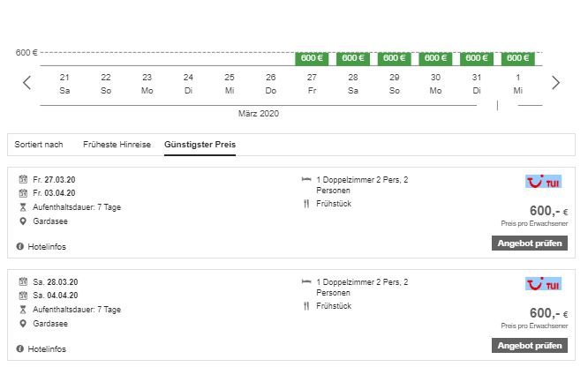Viewport: 588px width, 367px height.
Task: Select the 600 € price bar for Saturday 28
Action: tap(353, 58)
